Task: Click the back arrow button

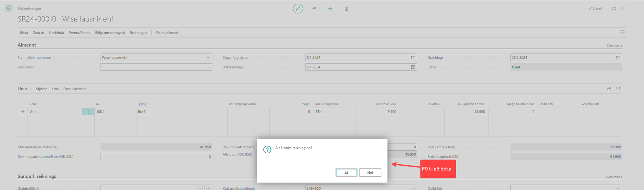Action: [x=9, y=8]
